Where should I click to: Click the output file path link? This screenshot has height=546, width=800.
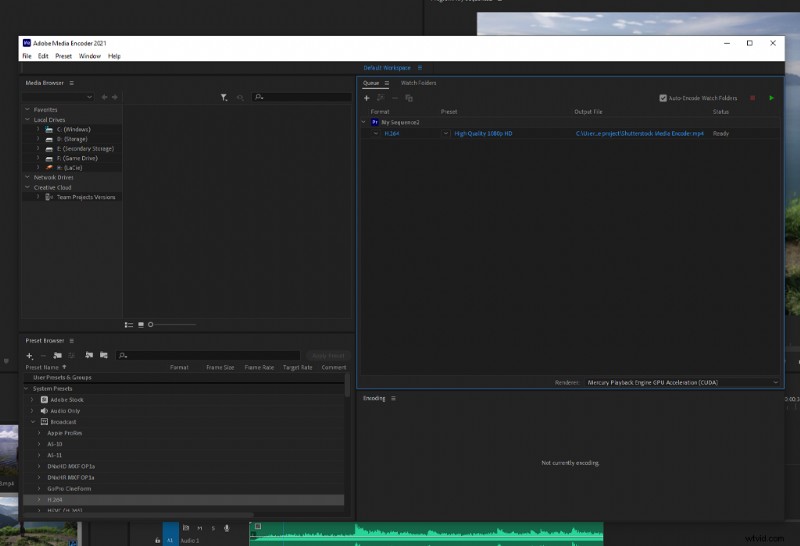click(x=640, y=134)
